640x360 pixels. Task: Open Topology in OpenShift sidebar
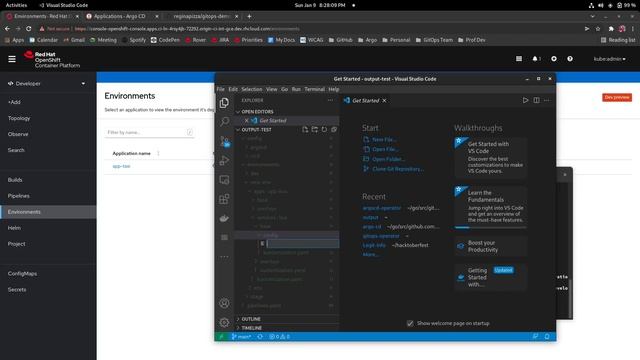[19, 118]
